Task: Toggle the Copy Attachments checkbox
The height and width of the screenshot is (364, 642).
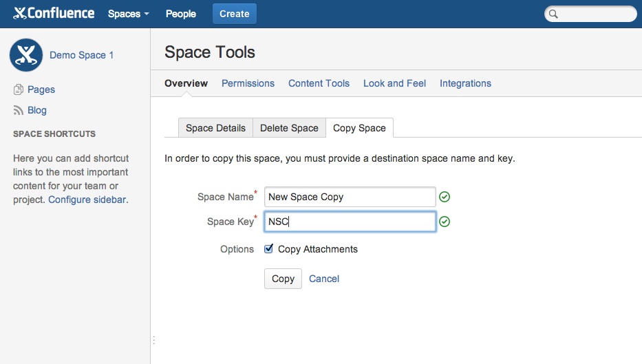Action: (269, 249)
